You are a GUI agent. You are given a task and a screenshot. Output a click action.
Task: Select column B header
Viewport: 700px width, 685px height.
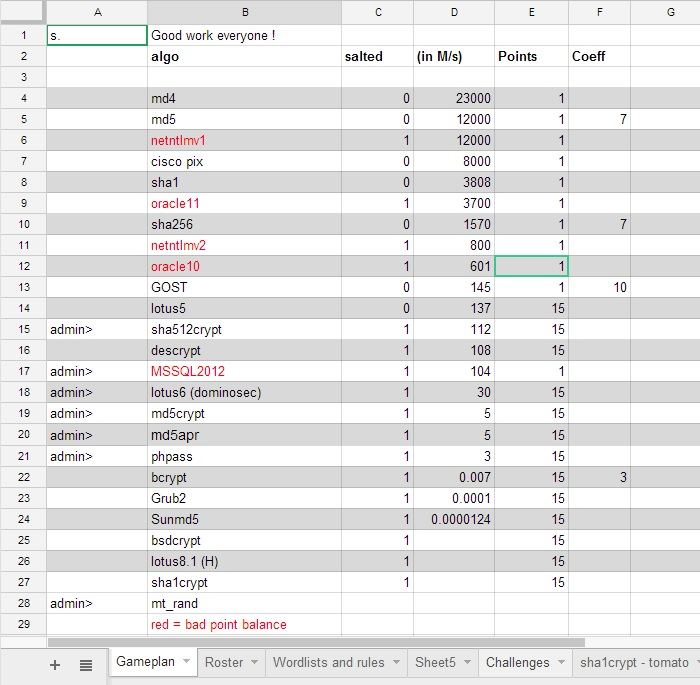click(244, 12)
